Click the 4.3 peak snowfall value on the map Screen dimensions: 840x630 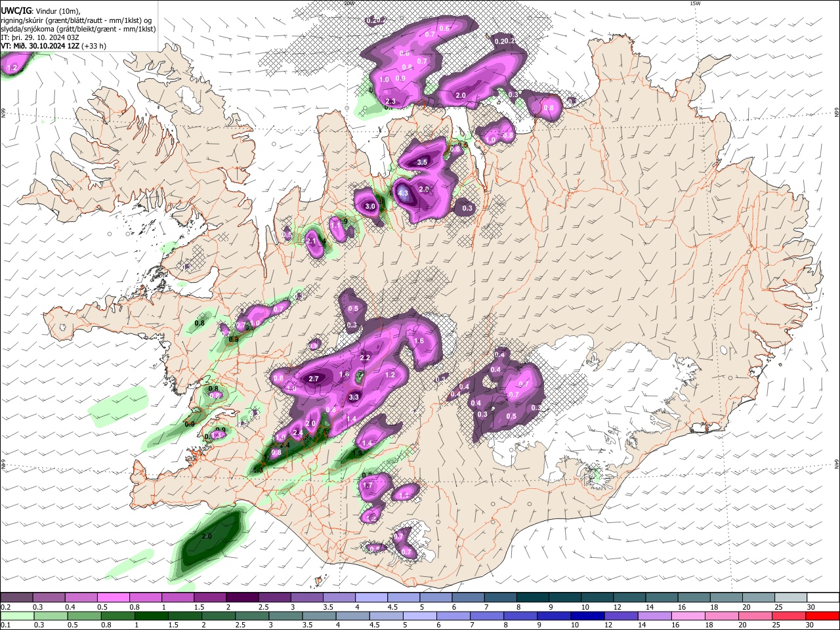click(403, 193)
